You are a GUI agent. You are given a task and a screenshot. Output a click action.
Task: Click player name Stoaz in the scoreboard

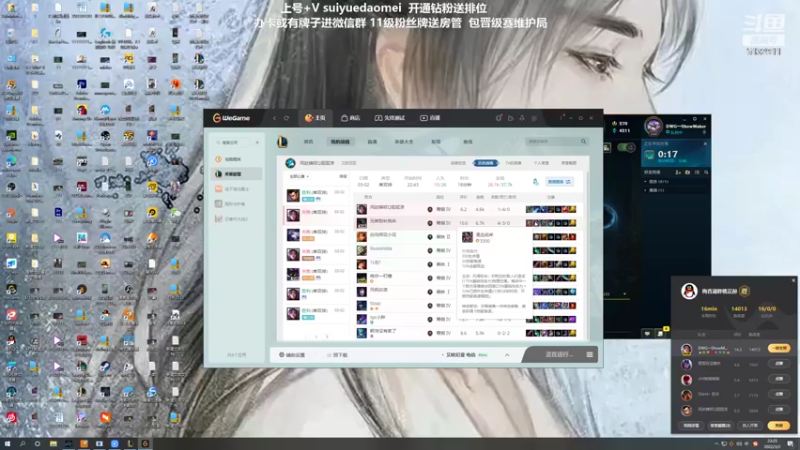pyautogui.click(x=376, y=304)
